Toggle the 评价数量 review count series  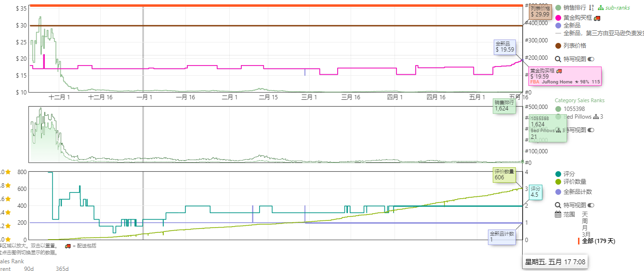[x=571, y=182]
